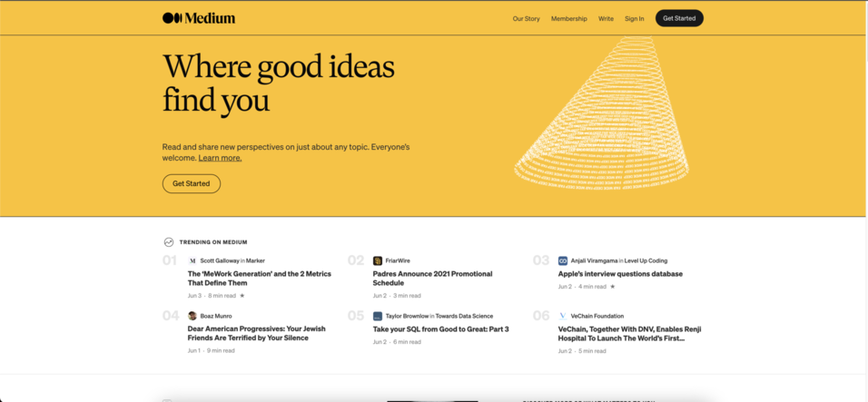
Task: Click Sign In in the header
Action: point(634,18)
